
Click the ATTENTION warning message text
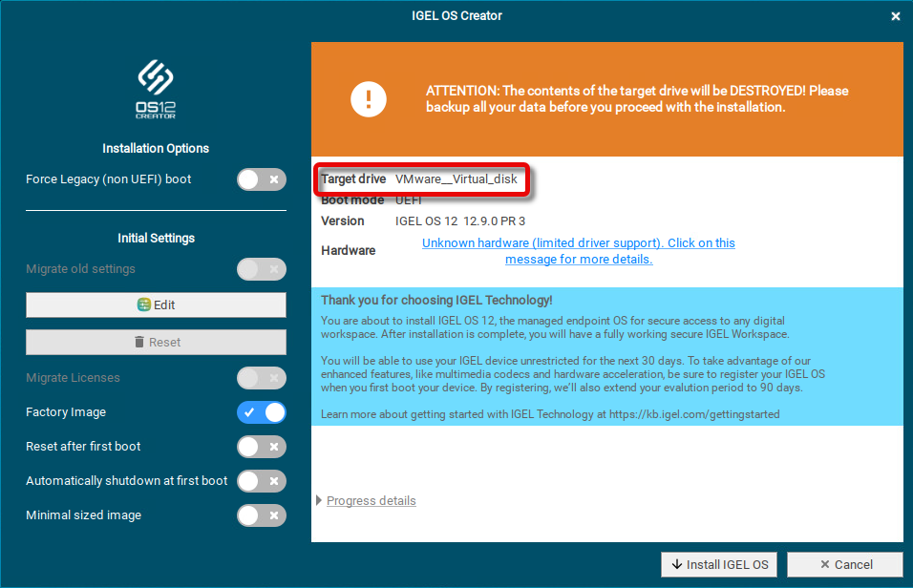[637, 99]
